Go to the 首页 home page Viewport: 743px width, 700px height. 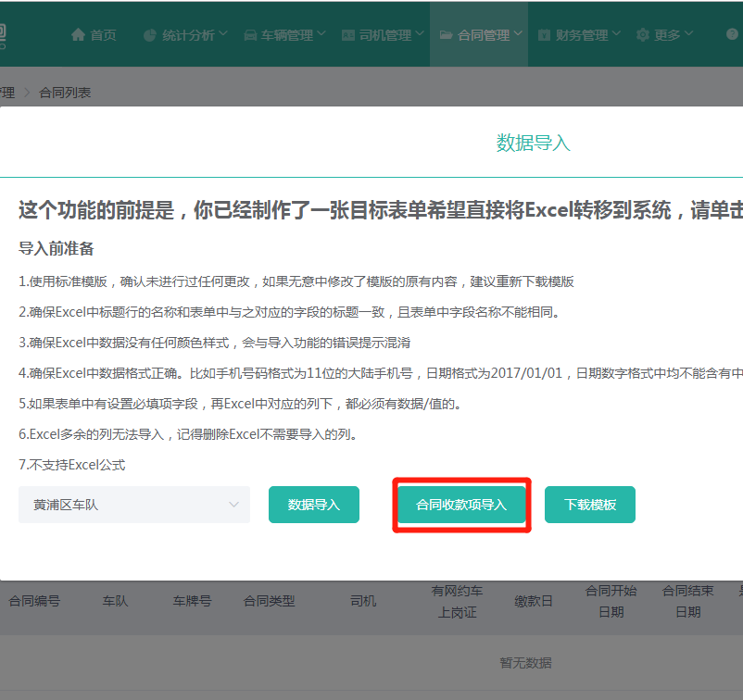click(103, 35)
